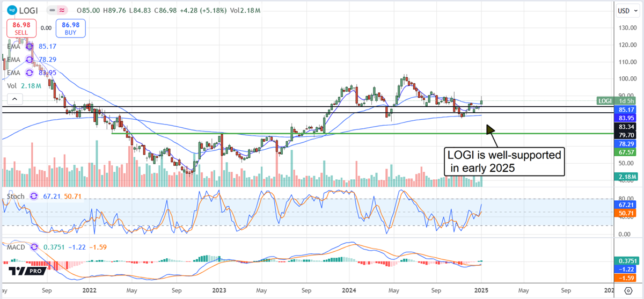Click the 2022 label on time axis
Screen dimensions: 644x299
[90, 290]
